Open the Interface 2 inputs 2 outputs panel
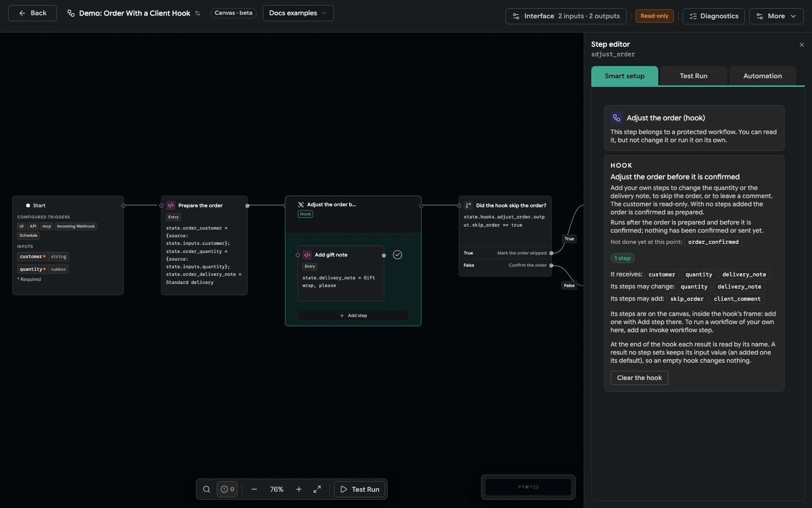The width and height of the screenshot is (812, 508). (x=566, y=16)
